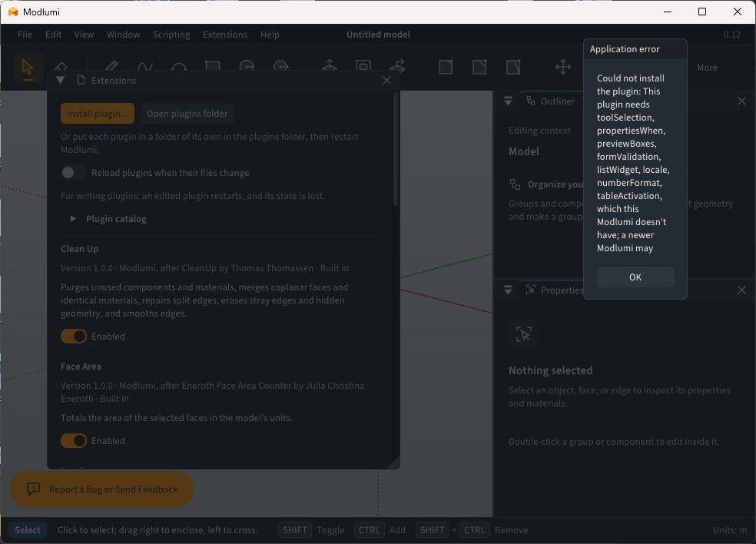Open the Help menu
Screen dimensions: 756x544
270,35
